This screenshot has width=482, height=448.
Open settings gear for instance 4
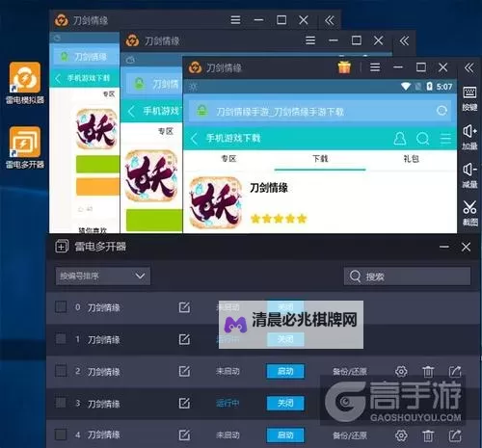(x=401, y=435)
